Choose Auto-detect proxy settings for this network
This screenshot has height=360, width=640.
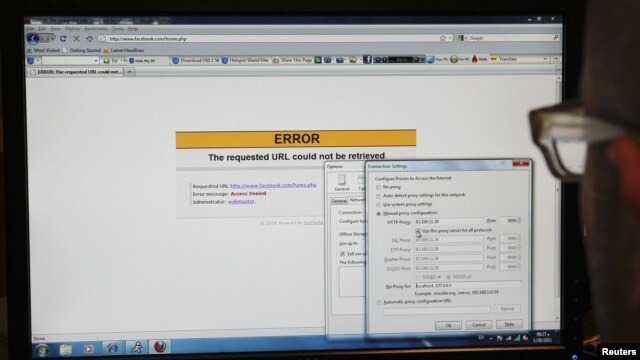tap(378, 196)
